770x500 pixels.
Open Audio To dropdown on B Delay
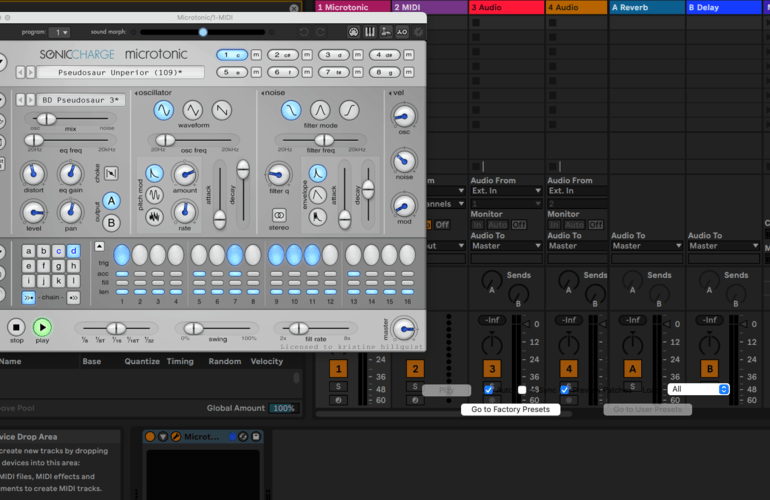(x=723, y=246)
